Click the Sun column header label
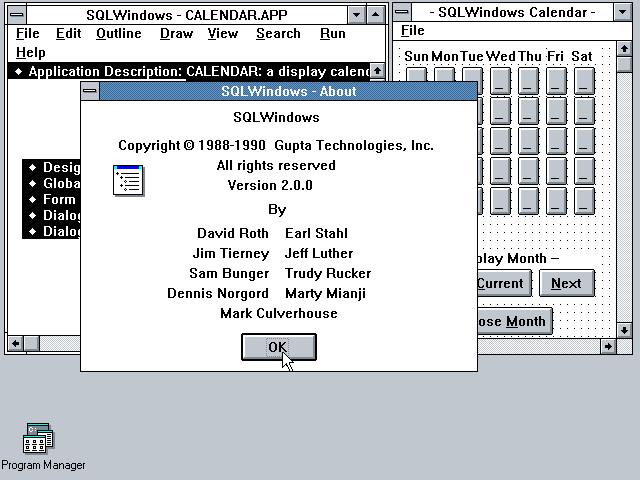The height and width of the screenshot is (480, 640). (x=416, y=56)
